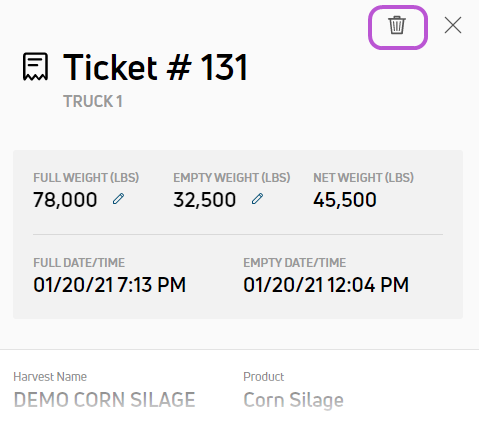Click the Harvest Name label
Image resolution: width=479 pixels, height=423 pixels.
coord(50,377)
